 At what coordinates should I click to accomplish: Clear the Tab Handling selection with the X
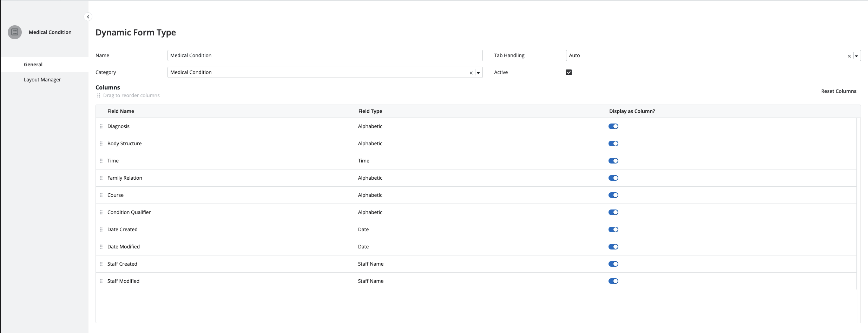tap(849, 56)
